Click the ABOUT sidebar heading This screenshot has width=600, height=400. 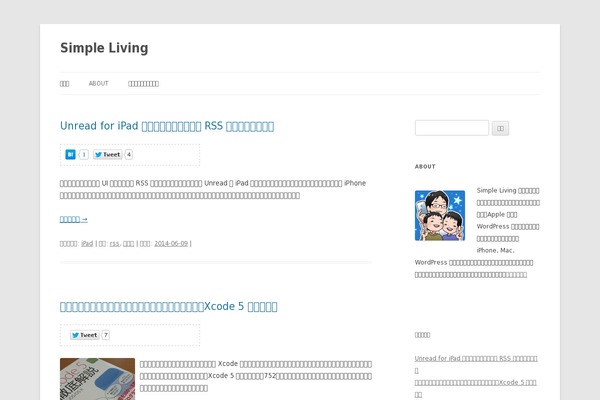pos(425,167)
